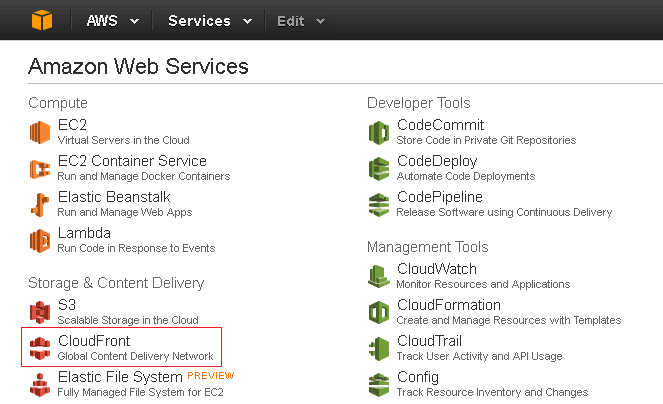
Task: Open the CodeDeploy service link
Action: click(x=437, y=161)
